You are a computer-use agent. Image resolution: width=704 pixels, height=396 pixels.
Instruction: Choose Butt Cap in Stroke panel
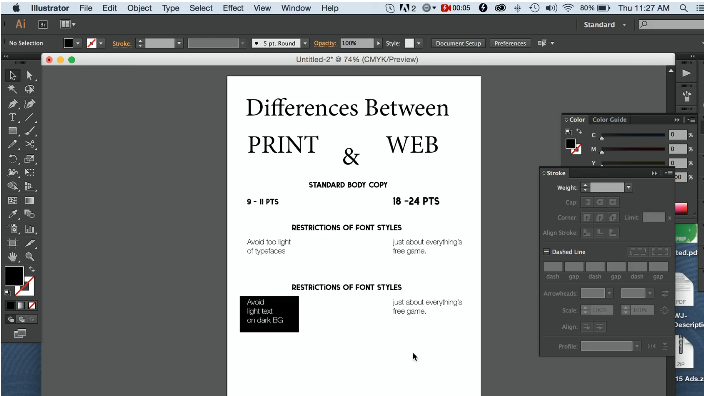click(587, 202)
